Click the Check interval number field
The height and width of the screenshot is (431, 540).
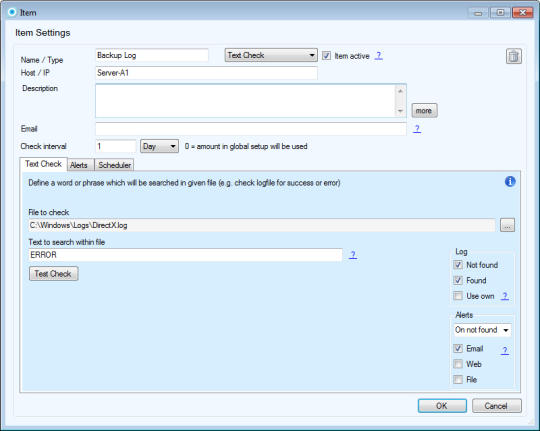pos(116,146)
